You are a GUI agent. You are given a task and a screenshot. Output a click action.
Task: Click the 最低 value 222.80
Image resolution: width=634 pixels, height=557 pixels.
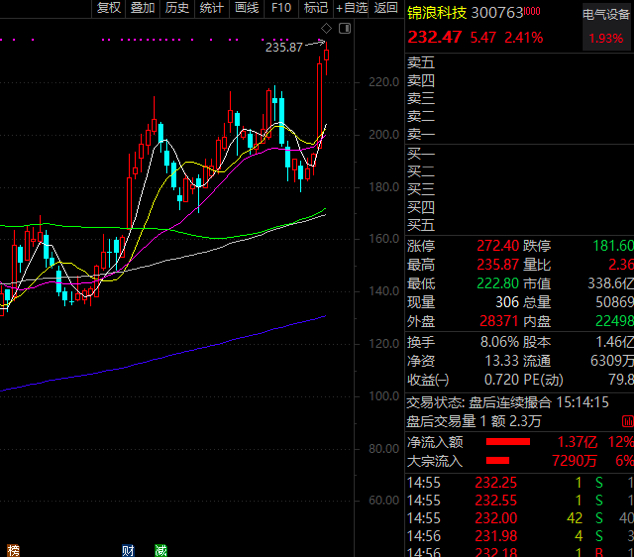[x=498, y=283]
